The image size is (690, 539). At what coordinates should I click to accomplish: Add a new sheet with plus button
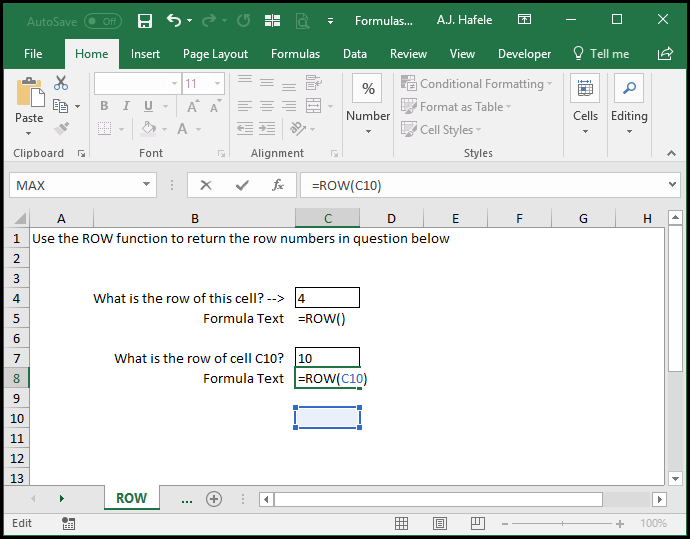214,499
